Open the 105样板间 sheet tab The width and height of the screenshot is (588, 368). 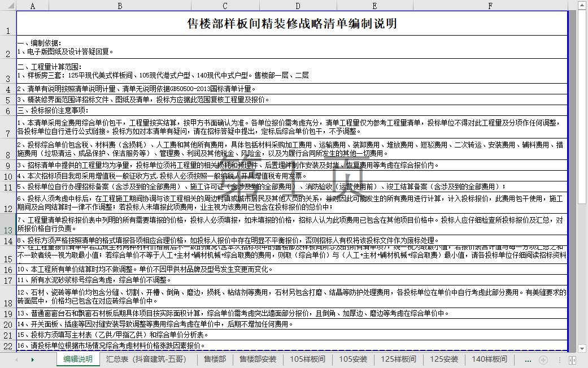tap(307, 360)
